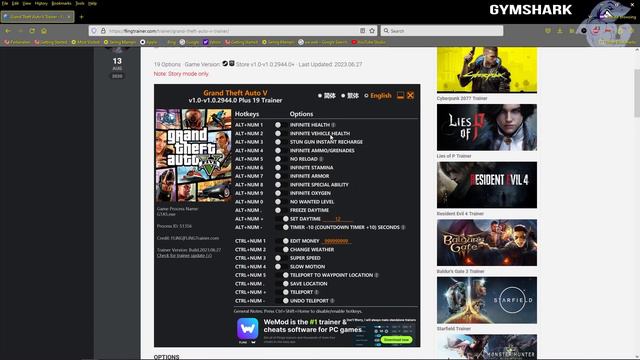The image size is (640, 360).
Task: Click Check for trainer update link
Action: [184, 256]
